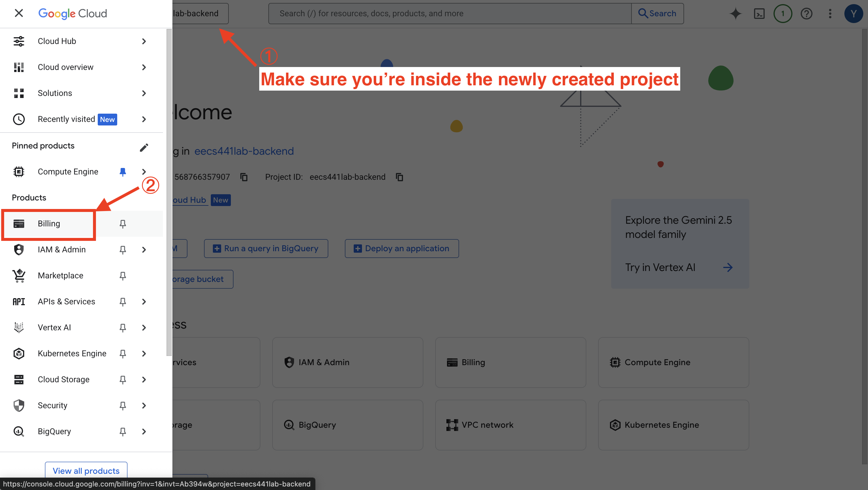Expand the IAM & Admin submenu arrow
868x490 pixels.
click(x=144, y=250)
